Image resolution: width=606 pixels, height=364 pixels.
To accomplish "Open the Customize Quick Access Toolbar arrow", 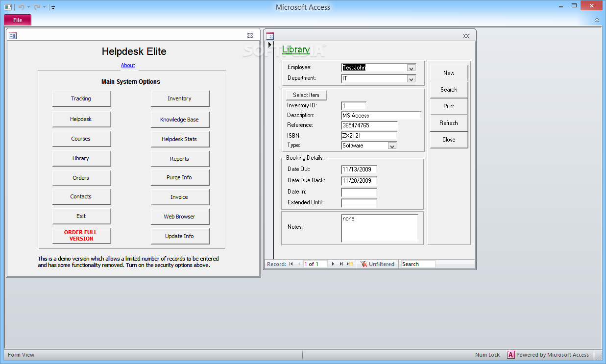I will tap(53, 7).
